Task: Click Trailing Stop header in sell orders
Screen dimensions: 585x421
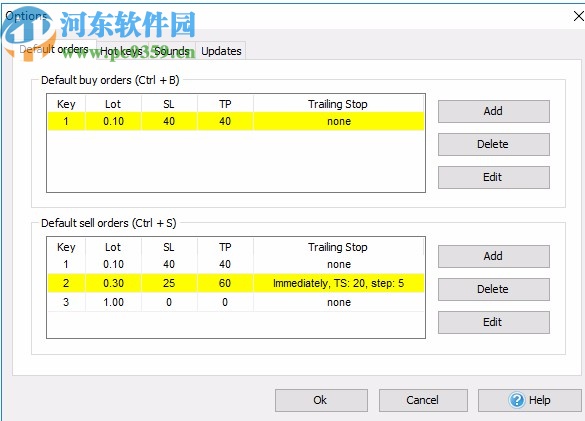Action: 338,247
